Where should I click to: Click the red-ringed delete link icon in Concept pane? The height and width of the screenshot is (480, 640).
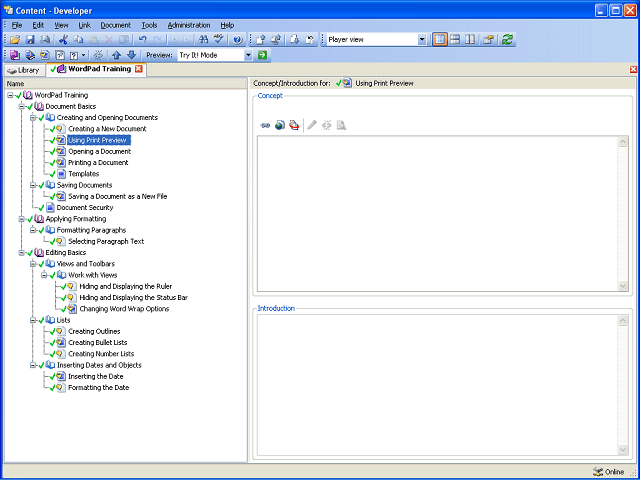(x=294, y=125)
